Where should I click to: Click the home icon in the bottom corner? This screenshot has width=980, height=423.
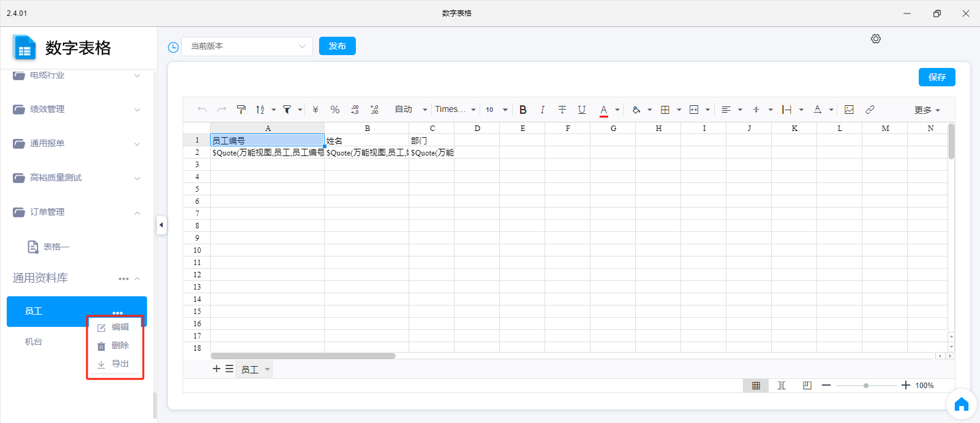(961, 404)
